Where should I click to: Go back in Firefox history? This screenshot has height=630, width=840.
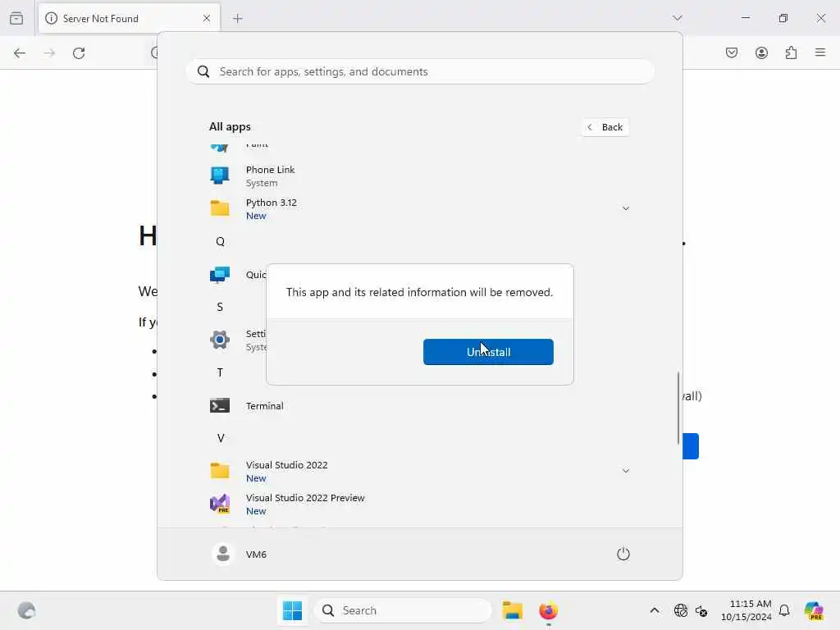tap(20, 53)
